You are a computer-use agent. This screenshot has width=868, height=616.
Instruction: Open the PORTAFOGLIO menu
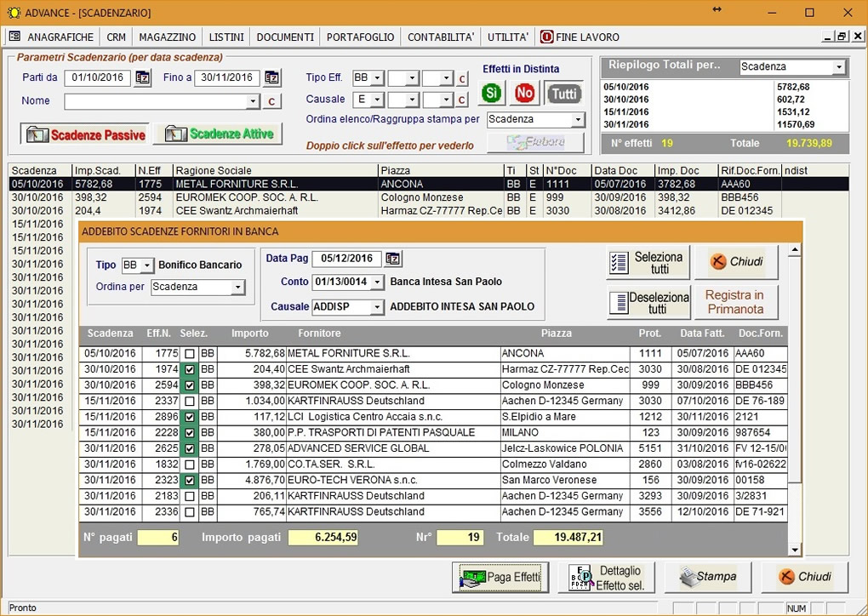tap(360, 37)
